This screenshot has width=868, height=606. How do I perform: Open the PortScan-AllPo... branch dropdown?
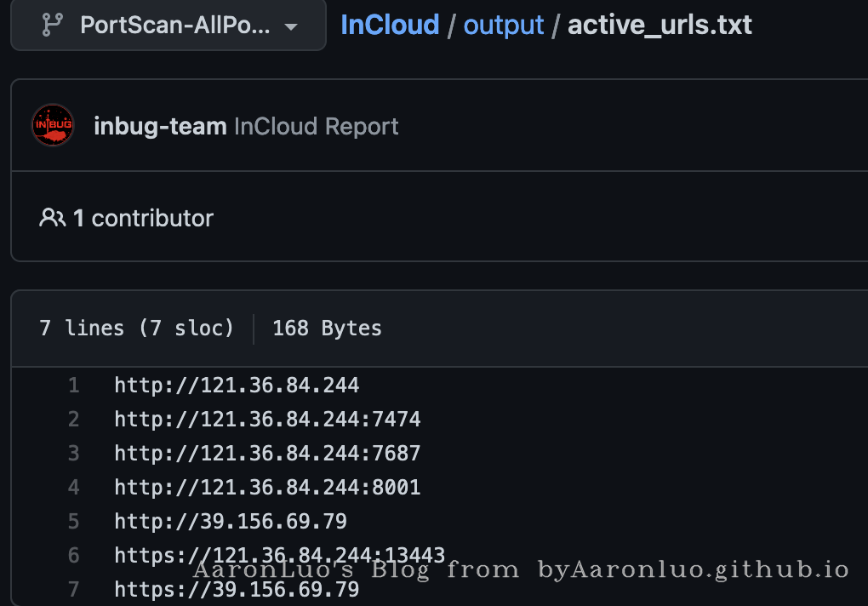pos(168,25)
